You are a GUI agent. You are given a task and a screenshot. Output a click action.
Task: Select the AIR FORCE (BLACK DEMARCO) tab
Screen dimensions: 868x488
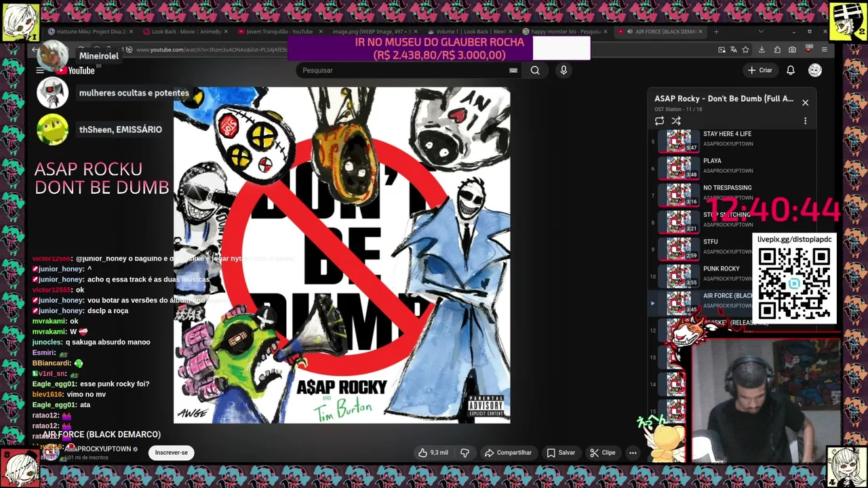[x=660, y=31]
